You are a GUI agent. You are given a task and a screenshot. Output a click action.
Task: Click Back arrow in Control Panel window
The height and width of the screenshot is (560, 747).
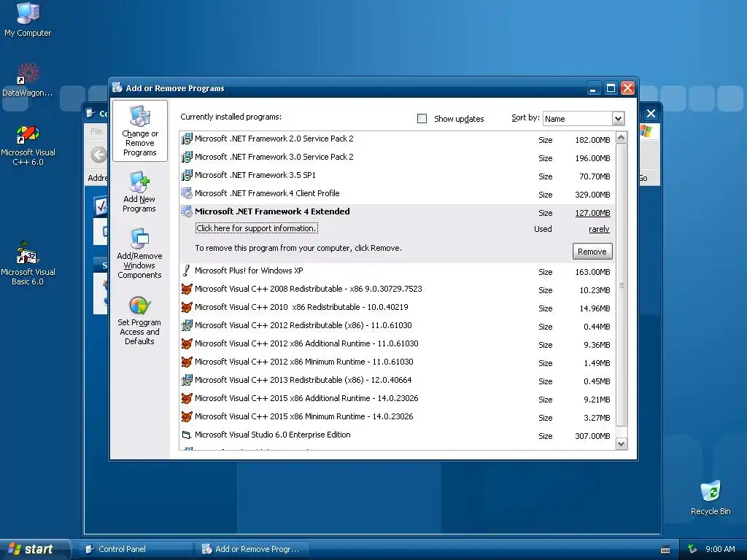98,155
